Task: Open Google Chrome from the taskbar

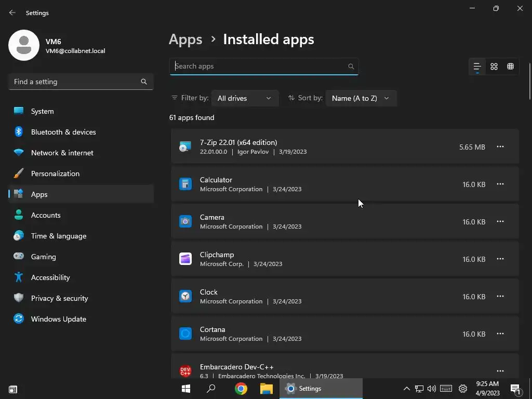Action: [x=241, y=389]
